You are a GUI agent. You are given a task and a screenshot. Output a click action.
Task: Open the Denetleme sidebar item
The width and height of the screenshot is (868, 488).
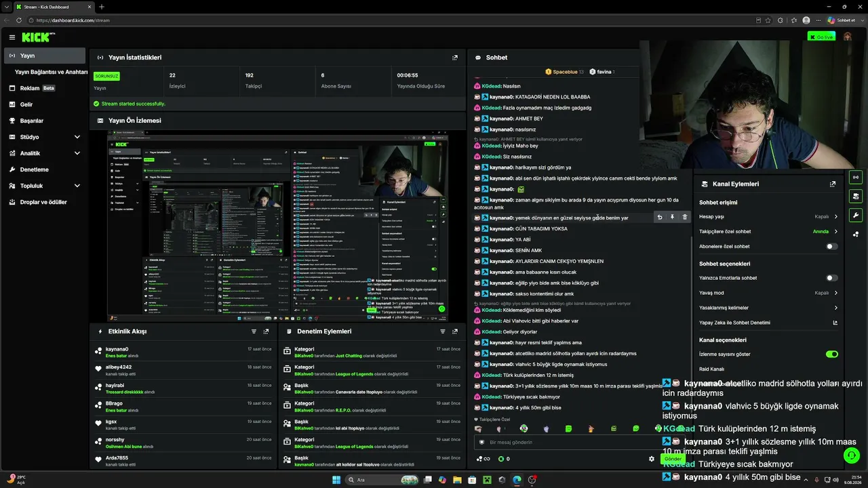(45, 169)
